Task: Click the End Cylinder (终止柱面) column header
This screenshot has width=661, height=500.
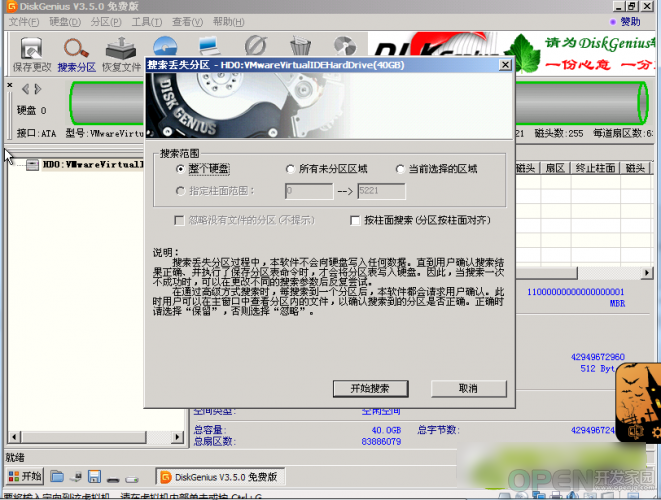Action: (595, 168)
